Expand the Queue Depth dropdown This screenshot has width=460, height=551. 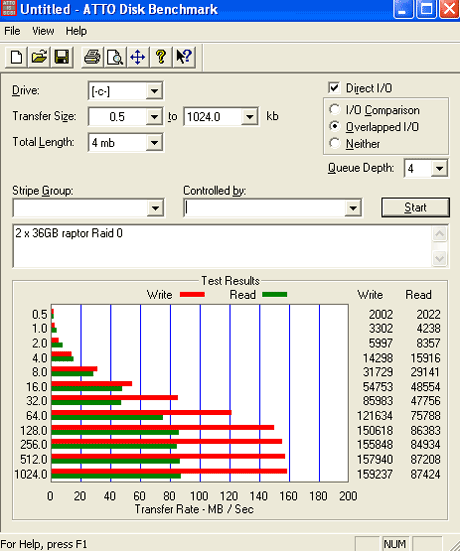tap(439, 168)
